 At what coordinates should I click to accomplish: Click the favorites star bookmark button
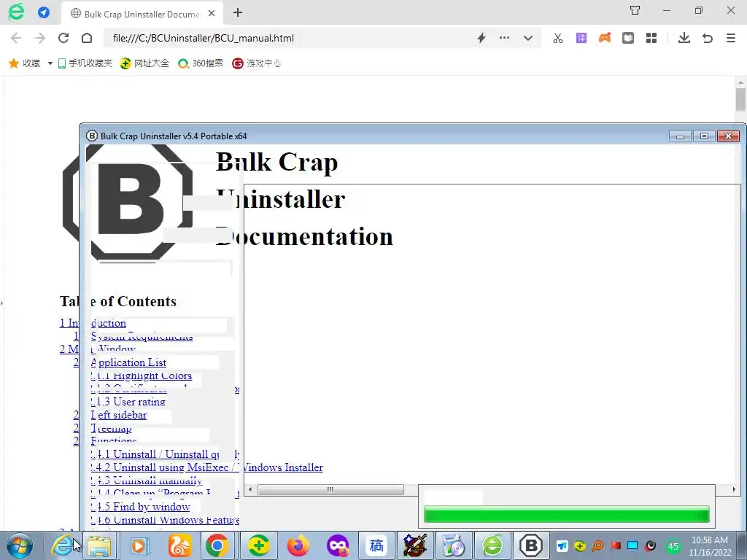point(25,63)
